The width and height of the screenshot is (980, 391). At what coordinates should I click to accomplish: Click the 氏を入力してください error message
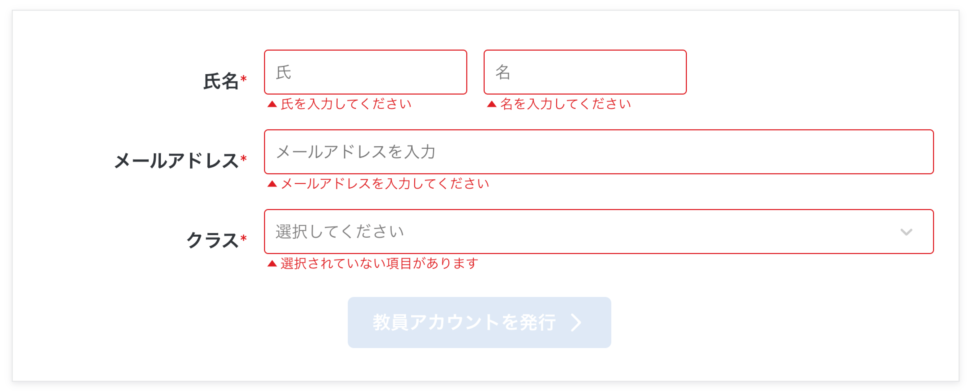pyautogui.click(x=346, y=104)
